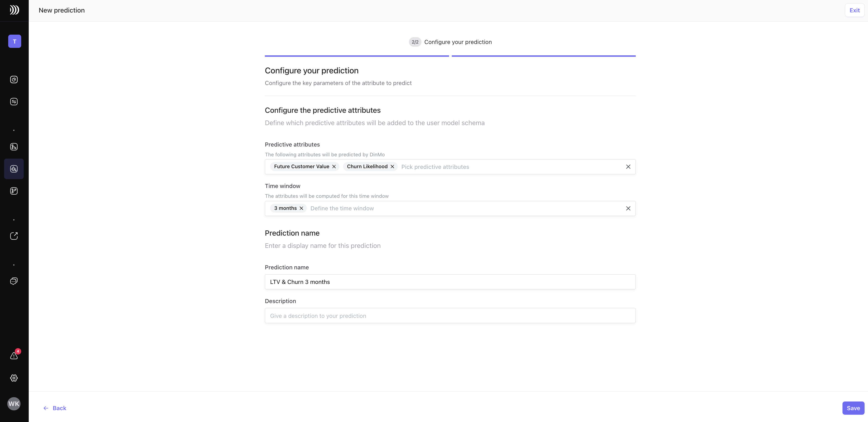Open the external-link export icon in sidebar
The image size is (868, 422).
(x=14, y=236)
